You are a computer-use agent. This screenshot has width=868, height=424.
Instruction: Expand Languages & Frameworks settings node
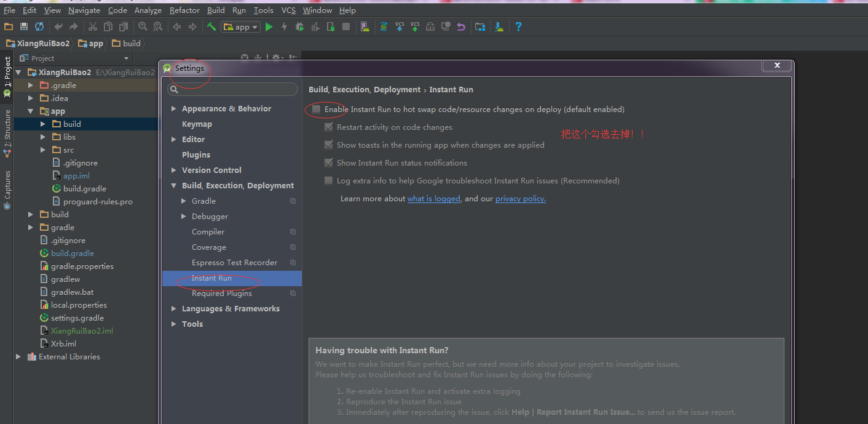(x=174, y=308)
